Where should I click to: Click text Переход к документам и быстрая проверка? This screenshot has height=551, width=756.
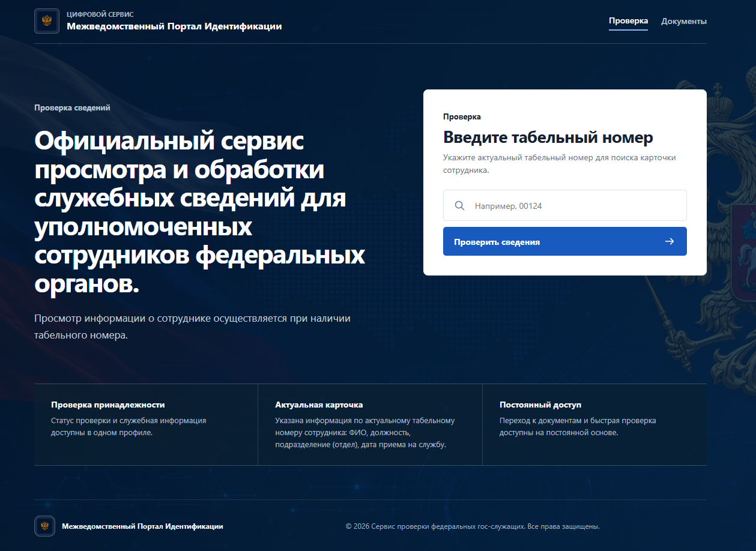pos(578,426)
